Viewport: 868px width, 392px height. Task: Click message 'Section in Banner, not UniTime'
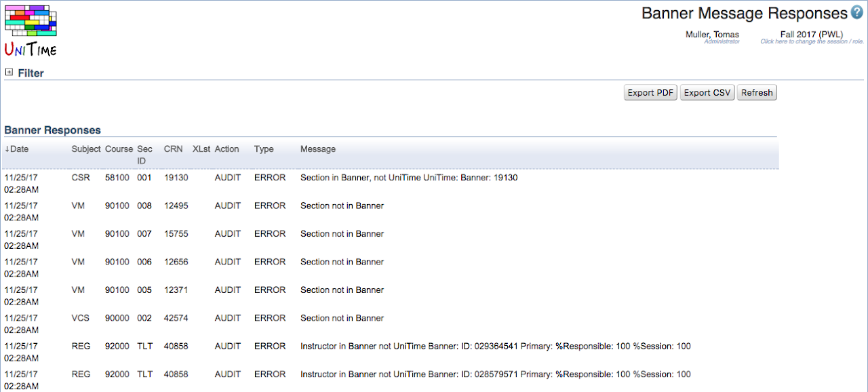[409, 178]
